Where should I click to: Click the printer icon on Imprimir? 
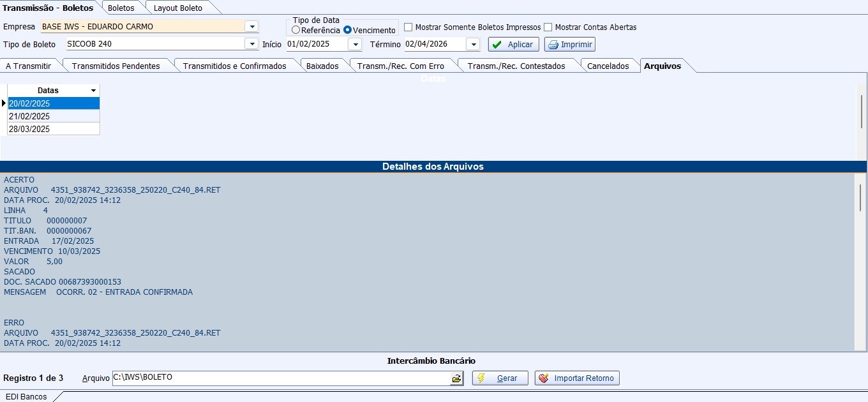click(x=553, y=45)
